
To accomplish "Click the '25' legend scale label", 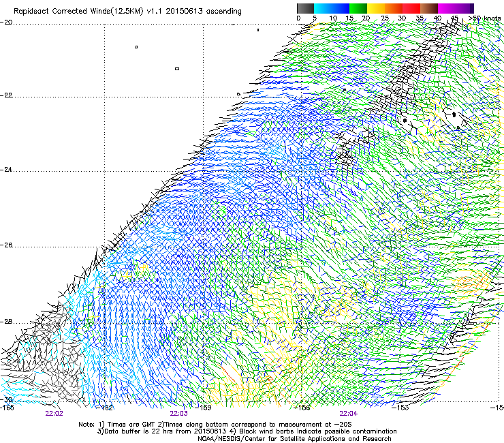I will pyautogui.click(x=385, y=18).
